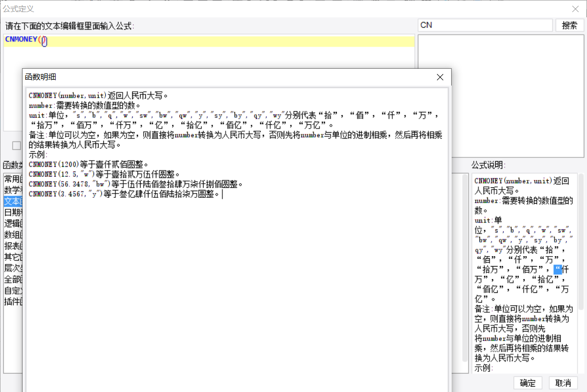
Task: Select the 全部 function category
Action: click(x=13, y=279)
